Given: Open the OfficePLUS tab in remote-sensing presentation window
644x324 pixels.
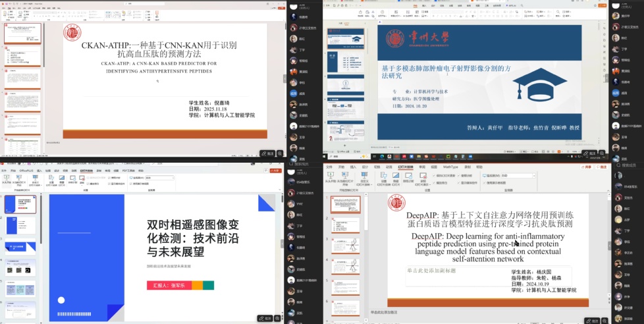Looking at the screenshot, I should click(x=26, y=171).
